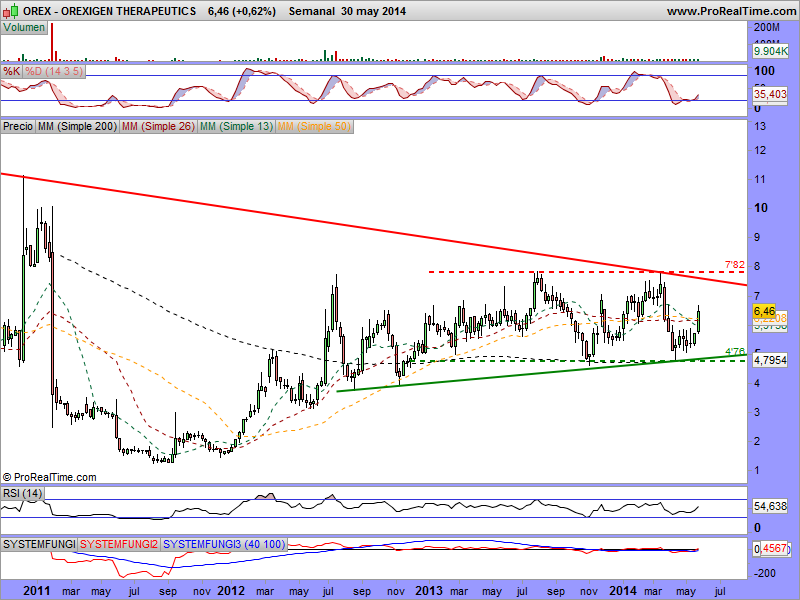
Task: Click the 4,7954 moving average value
Action: pyautogui.click(x=770, y=360)
